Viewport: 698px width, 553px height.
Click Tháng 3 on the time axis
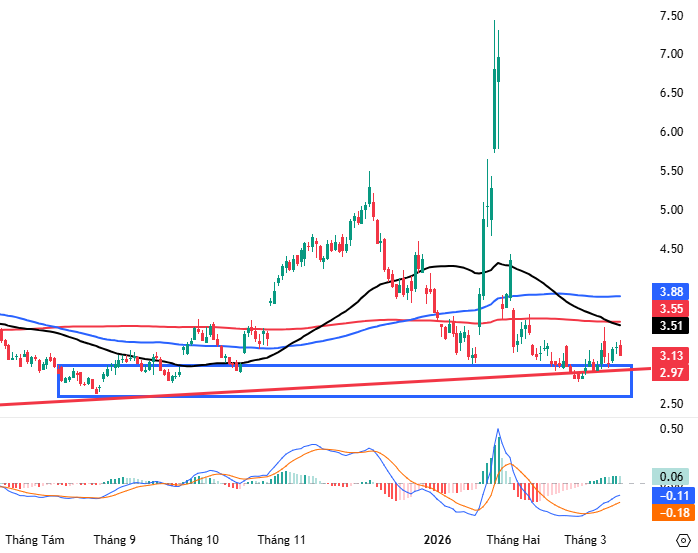pos(589,539)
